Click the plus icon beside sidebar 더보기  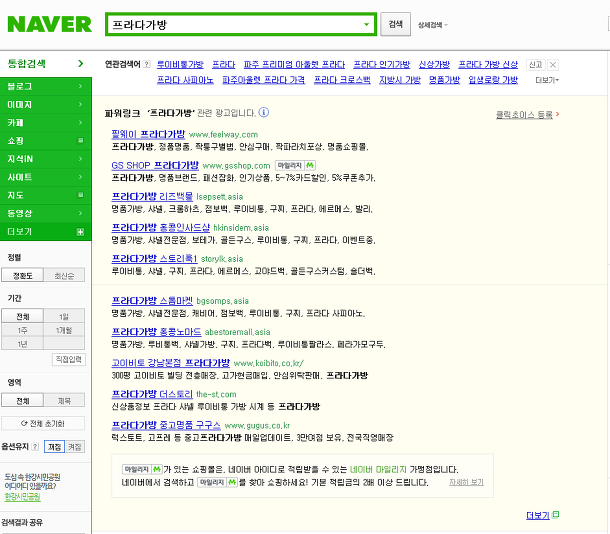(x=80, y=232)
